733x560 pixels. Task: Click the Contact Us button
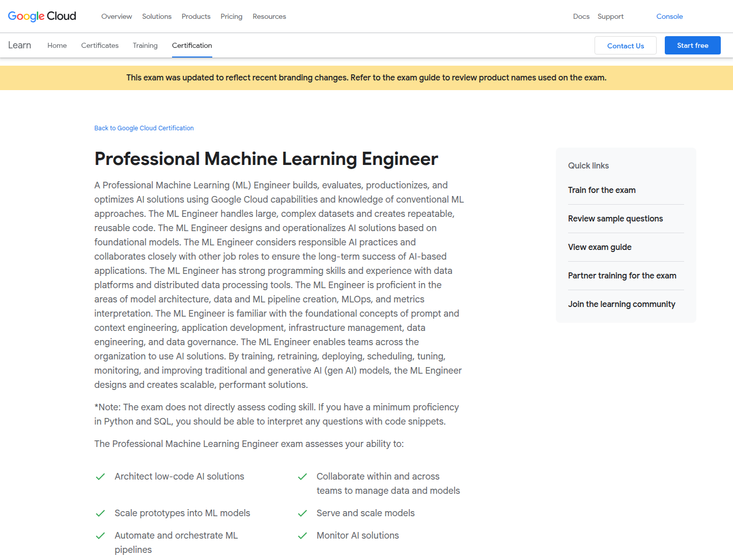pos(626,45)
